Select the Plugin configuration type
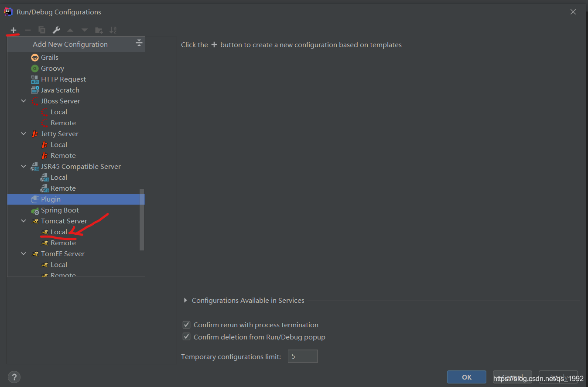 (76, 199)
